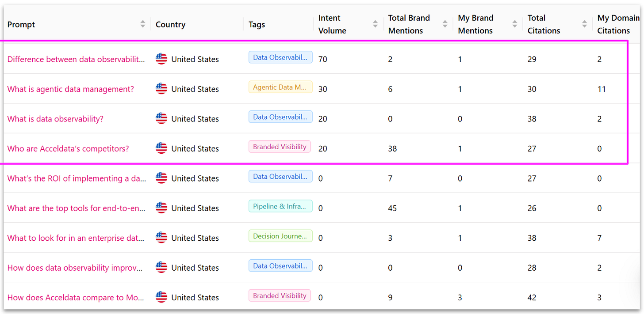The image size is (644, 314).
Task: Click My Domain Citations value 11
Action: coord(602,89)
